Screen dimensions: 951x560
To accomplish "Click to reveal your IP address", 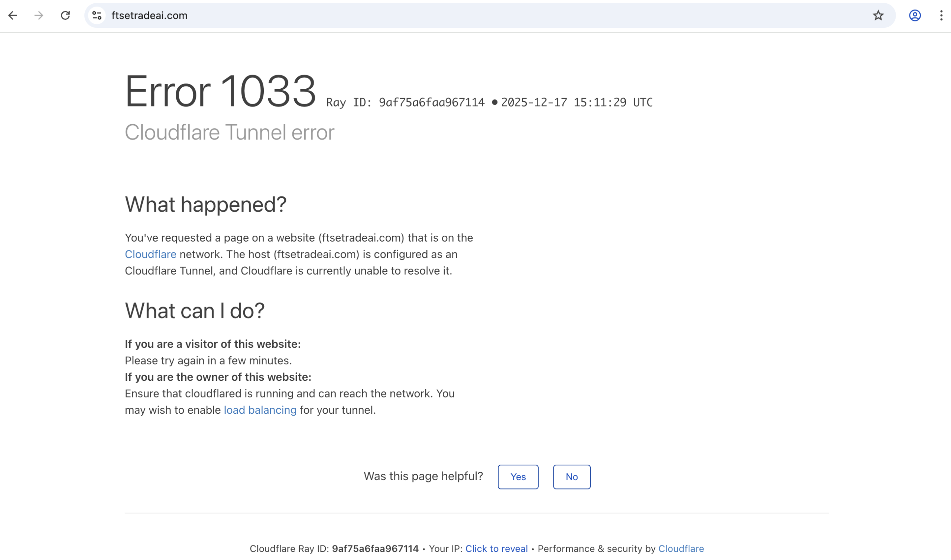I will (x=496, y=548).
